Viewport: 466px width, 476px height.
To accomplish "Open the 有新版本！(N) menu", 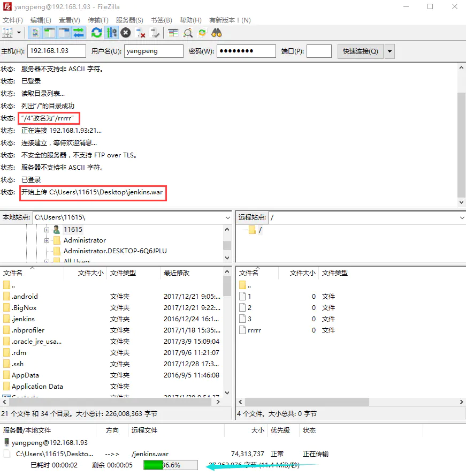I will [x=230, y=20].
